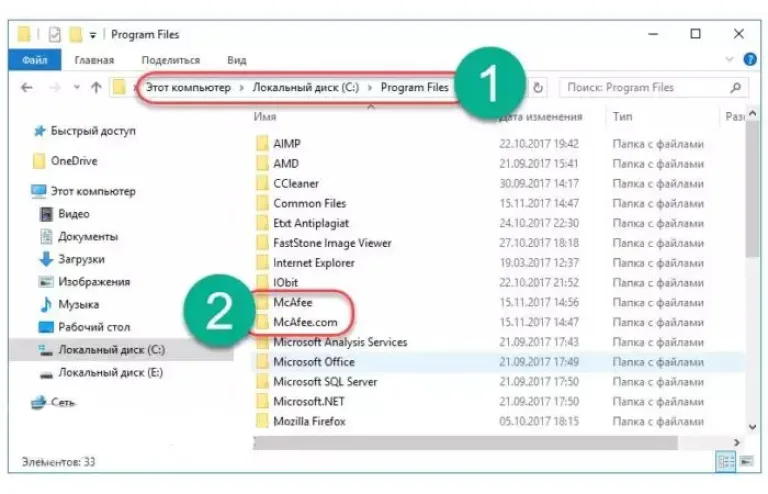Click date 21.09.2017 17:49 for Microsoft Office
This screenshot has height=494, width=768.
[539, 362]
